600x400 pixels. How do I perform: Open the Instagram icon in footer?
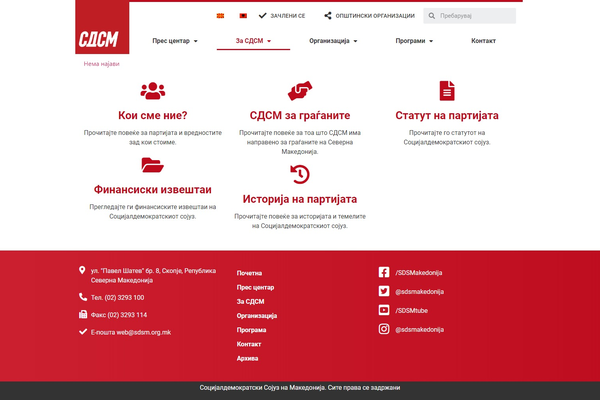(384, 329)
